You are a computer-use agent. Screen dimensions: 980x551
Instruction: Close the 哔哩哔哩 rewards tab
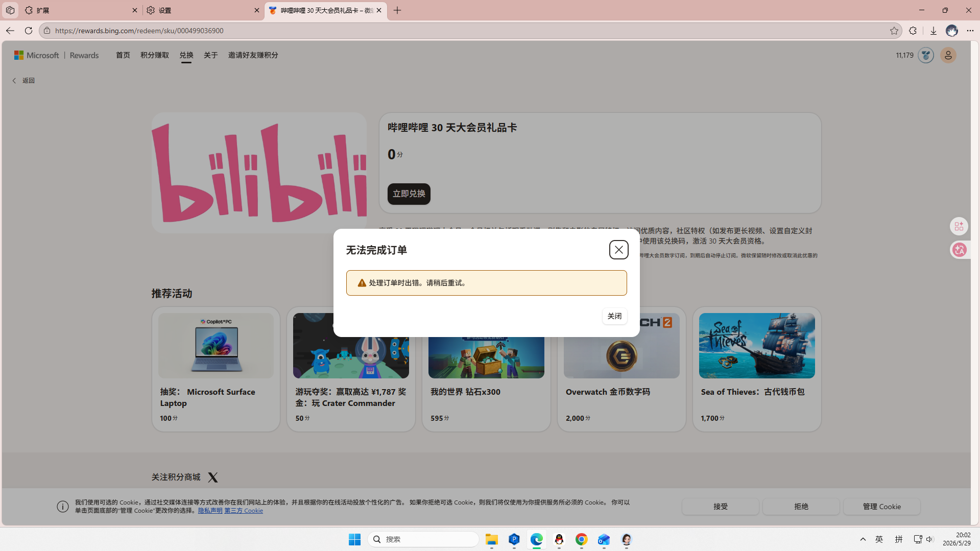pyautogui.click(x=379, y=10)
